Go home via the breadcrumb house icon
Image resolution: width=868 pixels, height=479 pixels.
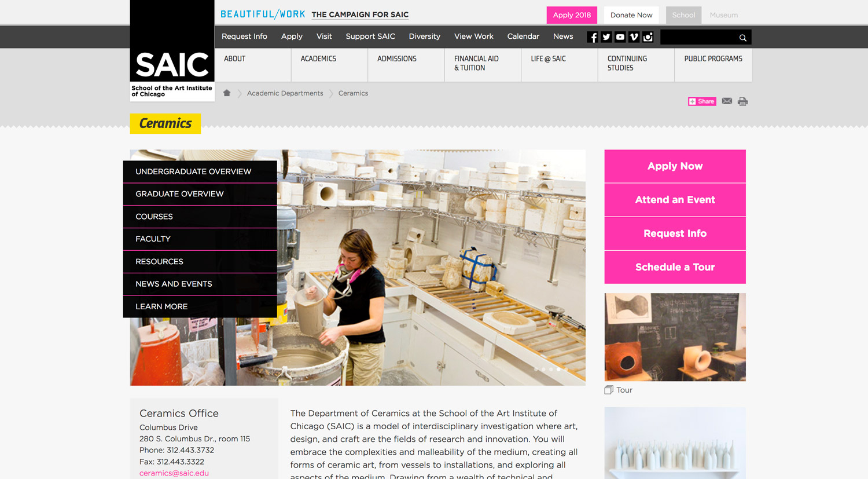tap(226, 93)
